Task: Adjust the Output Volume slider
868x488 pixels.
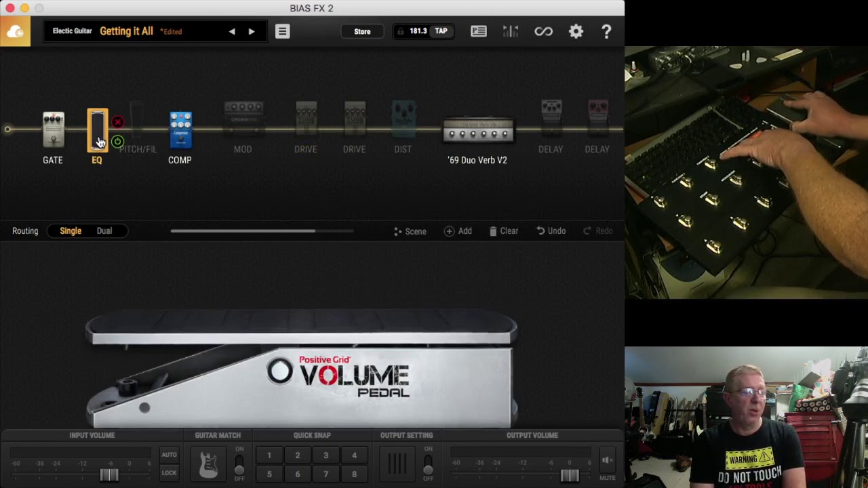Action: click(x=570, y=475)
